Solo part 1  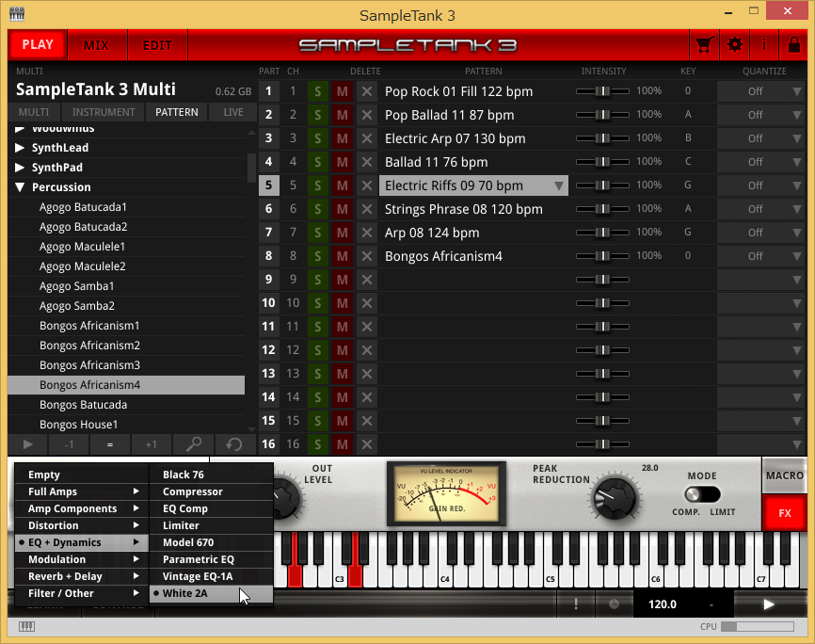317,91
